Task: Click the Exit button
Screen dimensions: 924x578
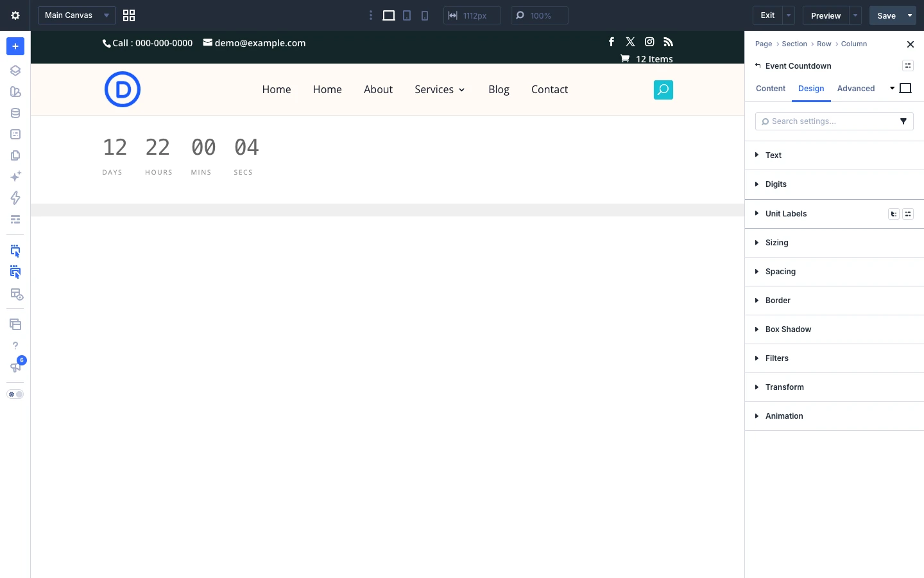Action: point(767,15)
